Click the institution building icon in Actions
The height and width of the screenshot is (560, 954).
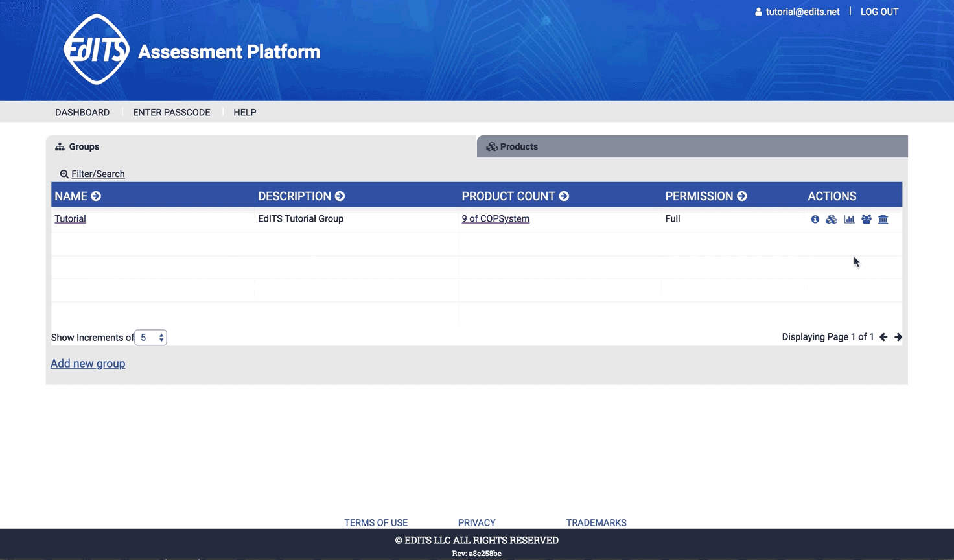click(x=883, y=219)
